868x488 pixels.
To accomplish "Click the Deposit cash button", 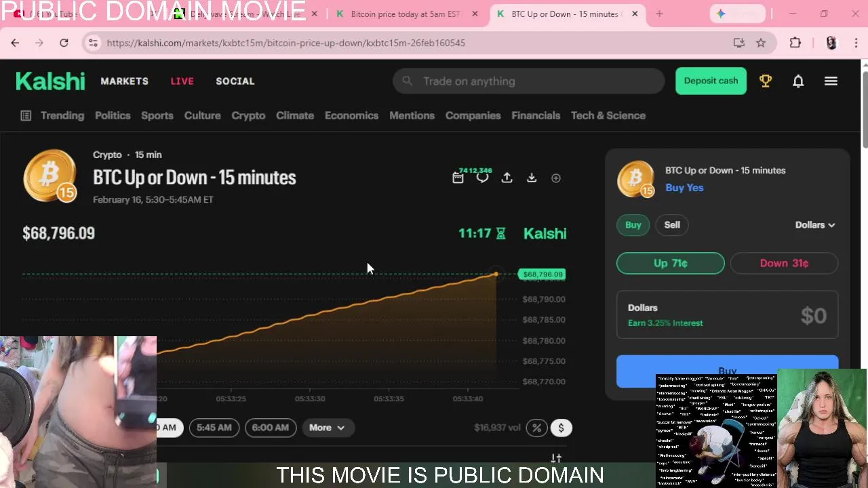I will 711,81.
